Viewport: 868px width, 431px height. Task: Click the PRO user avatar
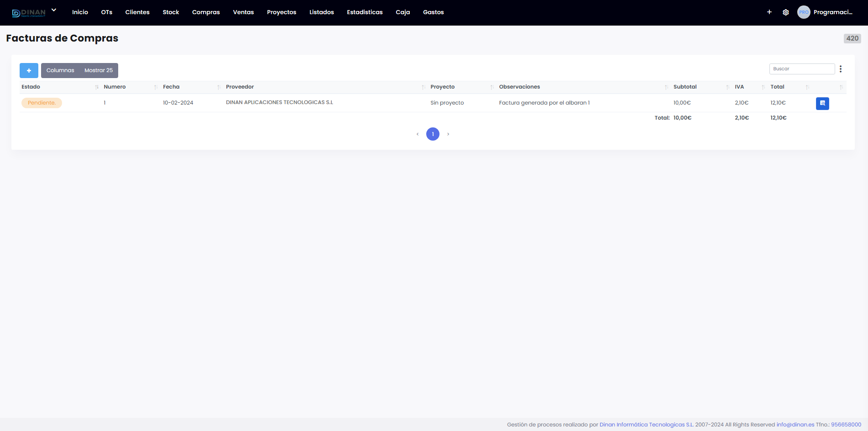coord(804,12)
